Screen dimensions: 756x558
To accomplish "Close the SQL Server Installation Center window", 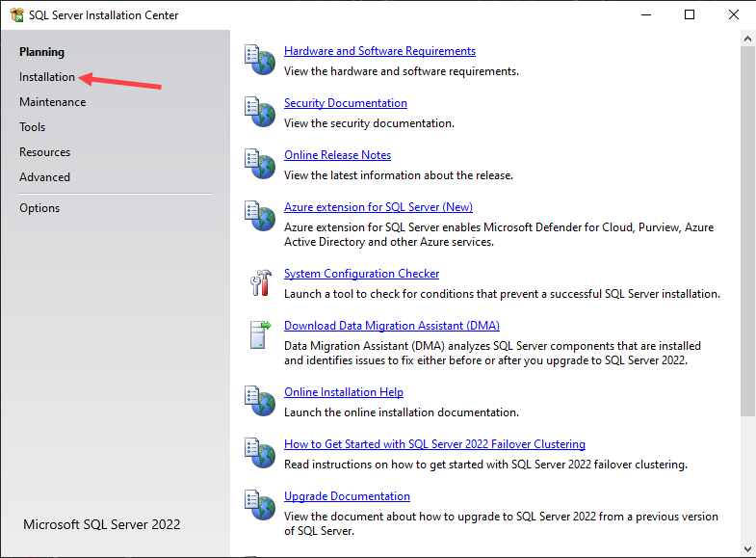I will tap(733, 15).
